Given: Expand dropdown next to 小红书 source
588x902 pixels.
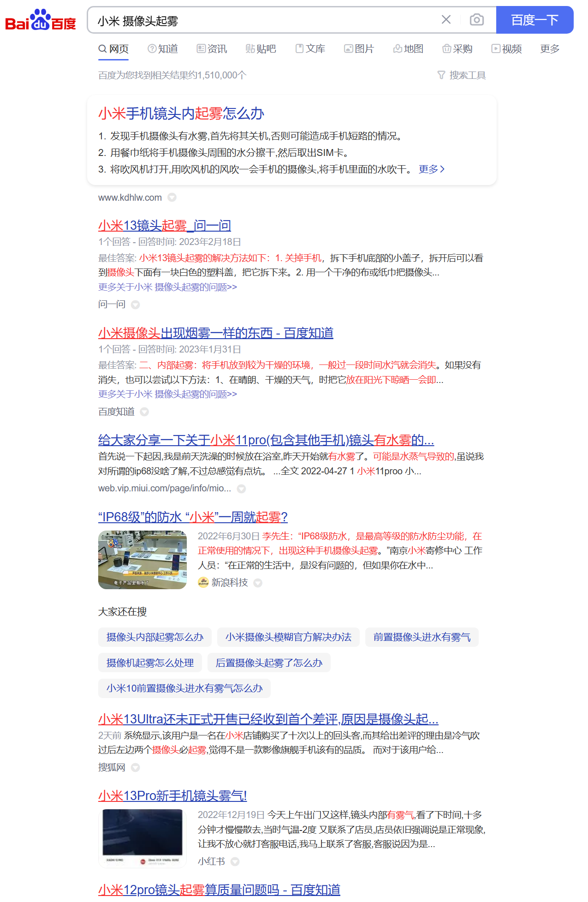Looking at the screenshot, I should (235, 862).
